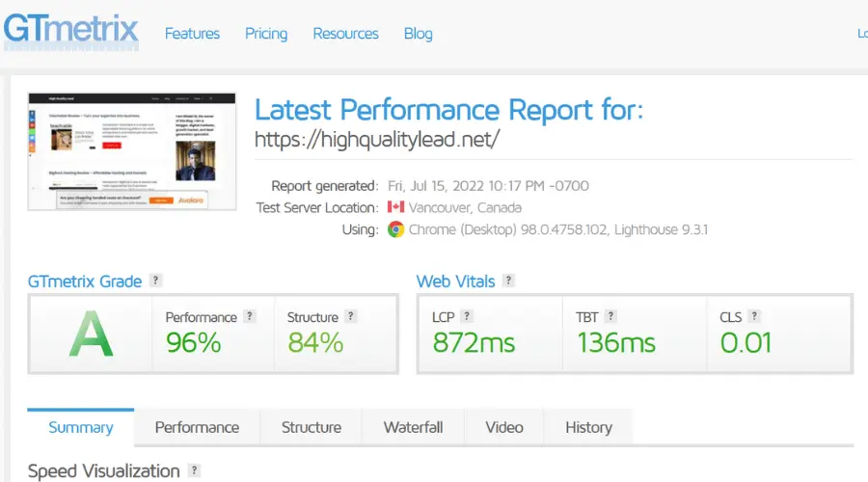Viewport: 868px width, 482px height.
Task: Open the Resources menu
Action: tap(345, 34)
